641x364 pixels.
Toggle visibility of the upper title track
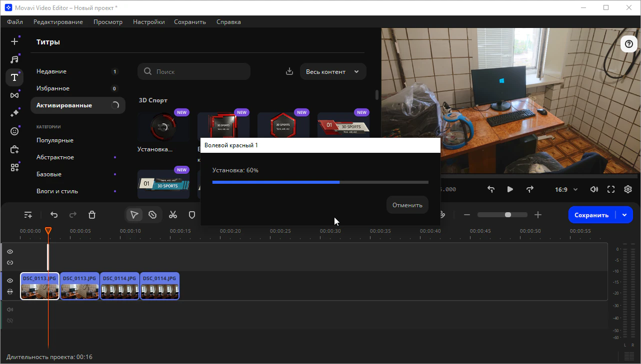[10, 252]
